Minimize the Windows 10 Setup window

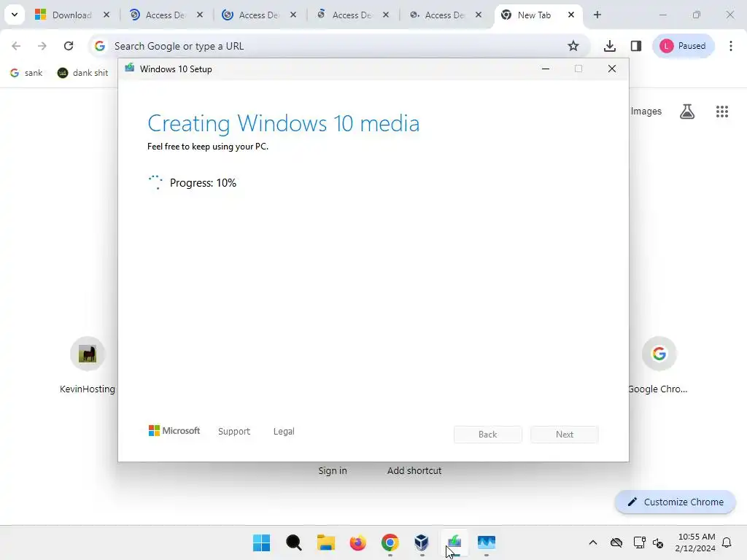click(546, 69)
